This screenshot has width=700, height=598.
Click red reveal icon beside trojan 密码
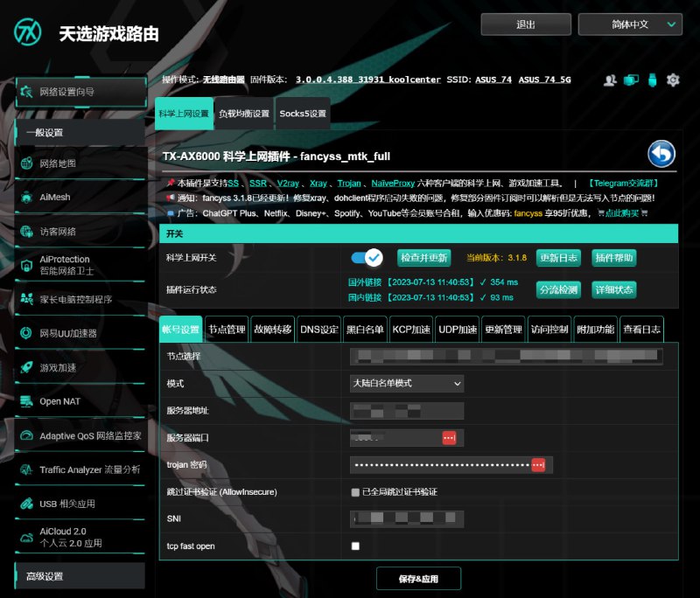point(538,465)
